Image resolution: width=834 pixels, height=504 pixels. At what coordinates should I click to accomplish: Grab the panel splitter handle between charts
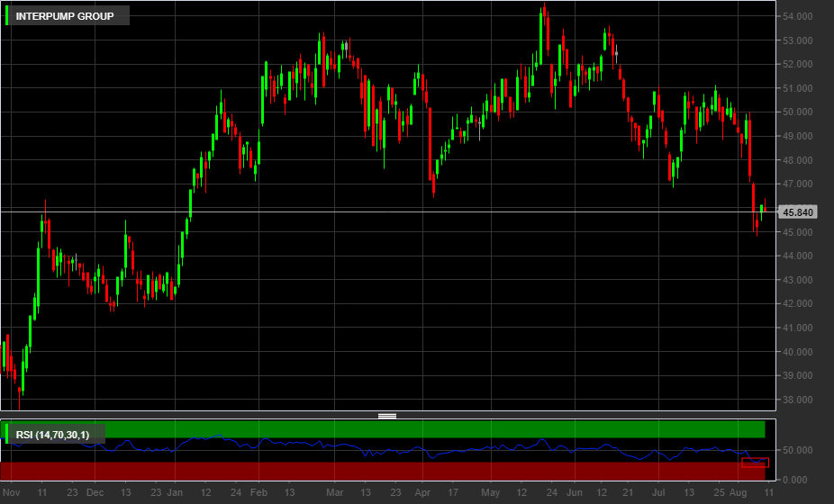(387, 416)
